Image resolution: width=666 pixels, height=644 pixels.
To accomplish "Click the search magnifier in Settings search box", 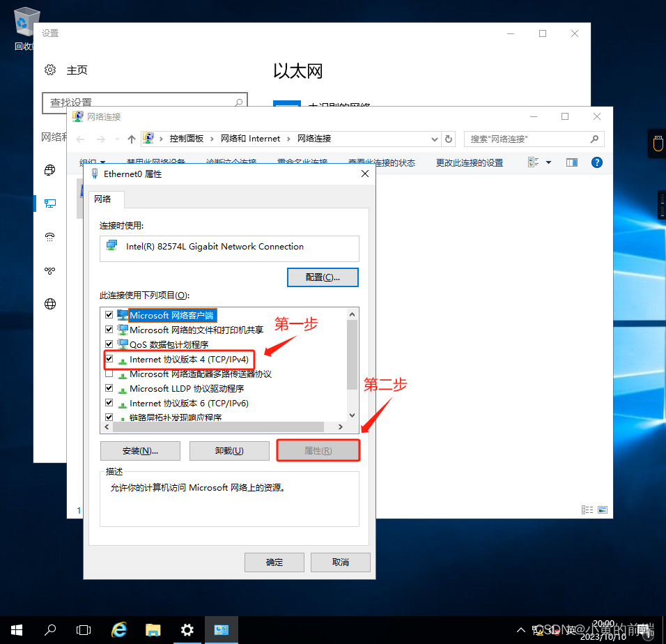I will 239,102.
